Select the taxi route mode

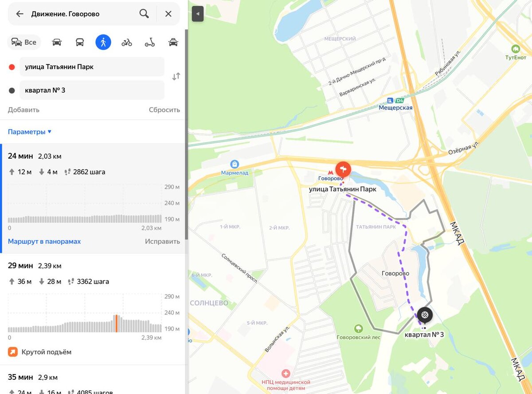coord(173,43)
